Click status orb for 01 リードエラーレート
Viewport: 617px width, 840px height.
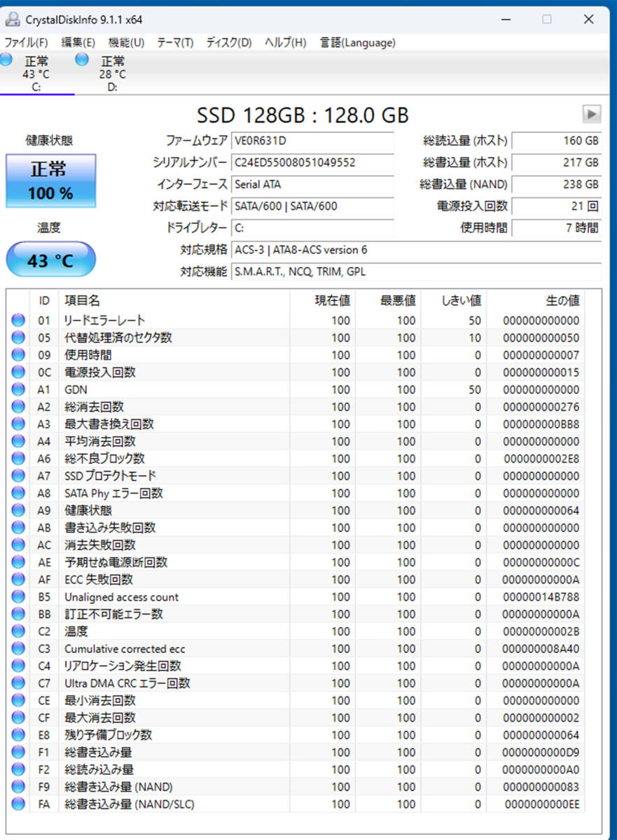point(18,321)
